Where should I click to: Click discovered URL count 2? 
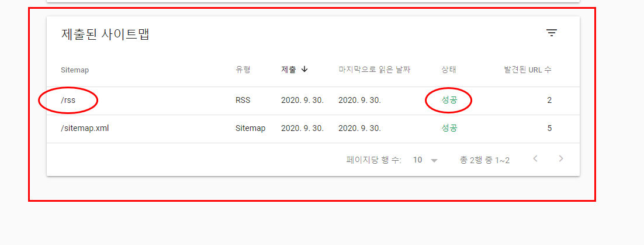click(x=549, y=101)
